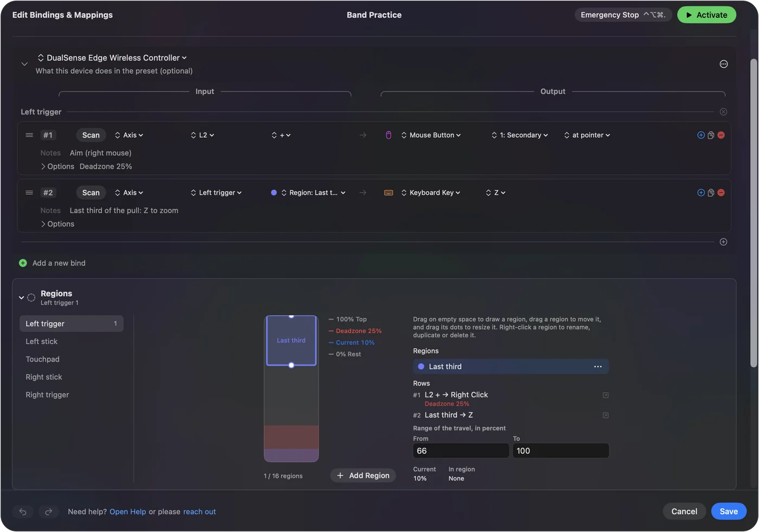759x532 pixels.
Task: Select Right trigger in the Regions list
Action: pyautogui.click(x=72, y=395)
